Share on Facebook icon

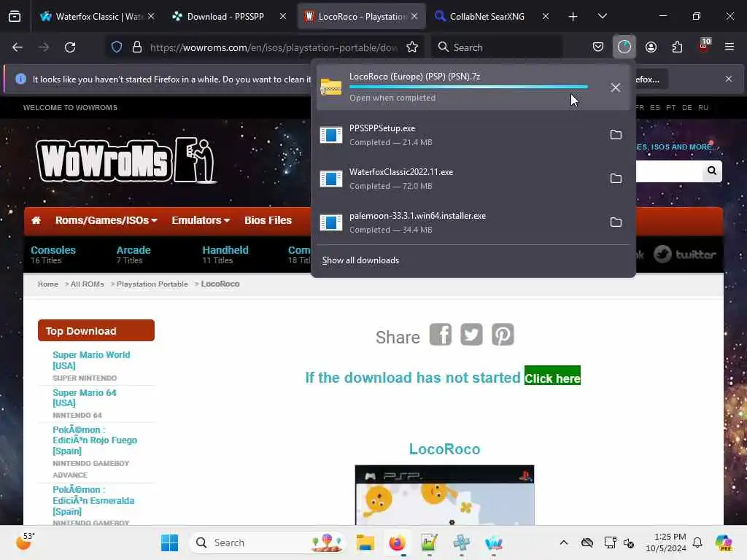click(441, 335)
